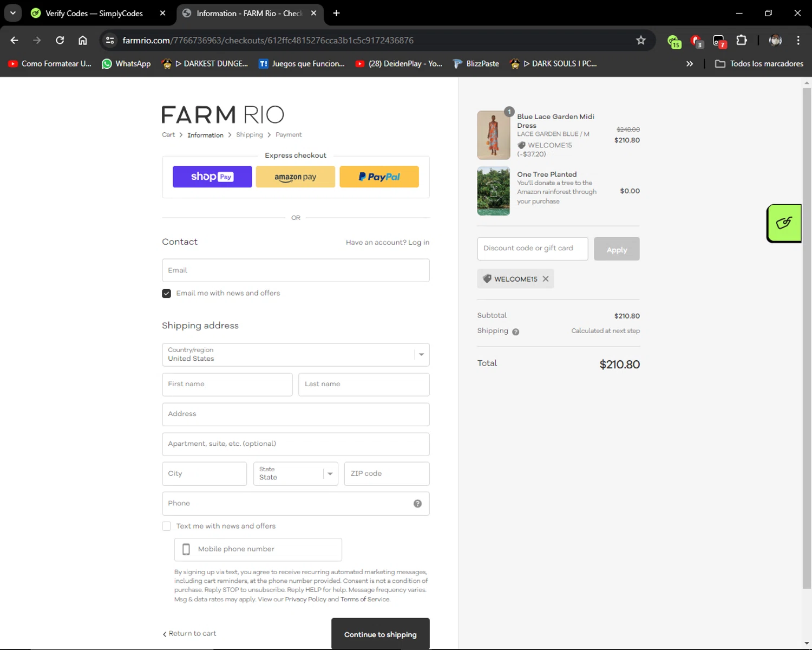Screen dimensions: 812x650
Task: Show Shipping help question mark icon
Action: (x=516, y=332)
